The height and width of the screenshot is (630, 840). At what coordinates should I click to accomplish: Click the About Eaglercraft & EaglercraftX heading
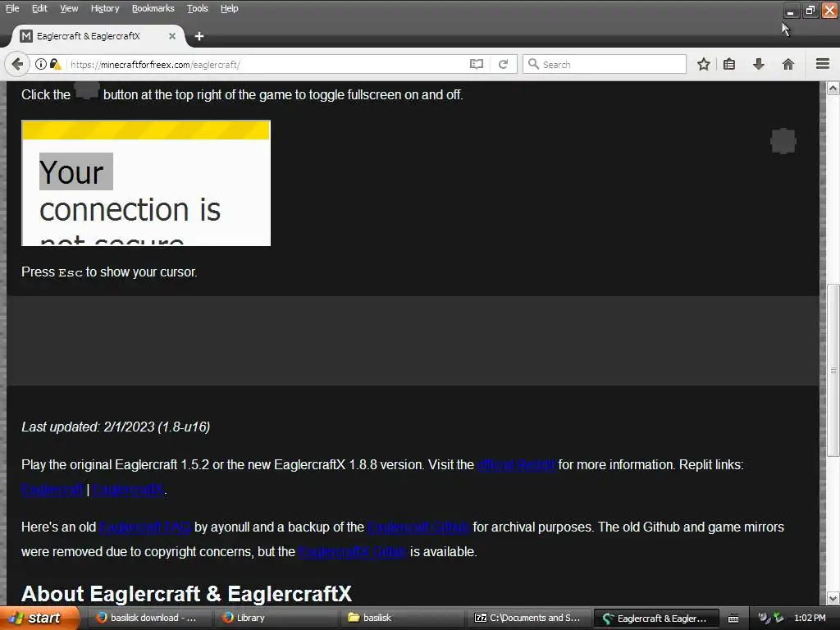[x=186, y=594]
